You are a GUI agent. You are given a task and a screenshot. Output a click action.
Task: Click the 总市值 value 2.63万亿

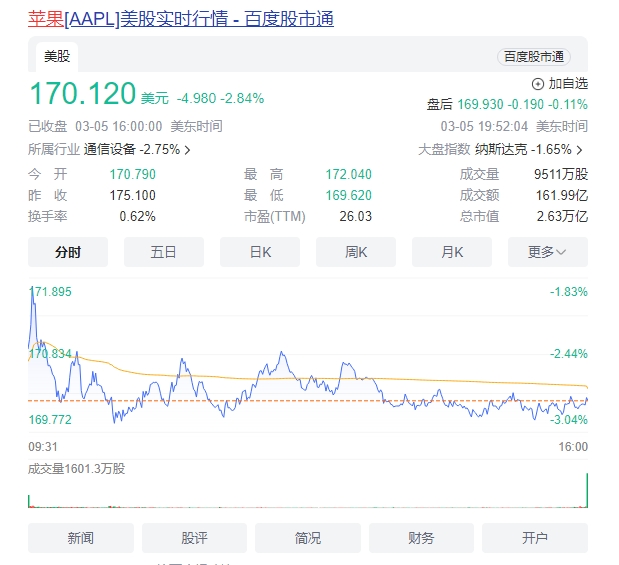562,216
